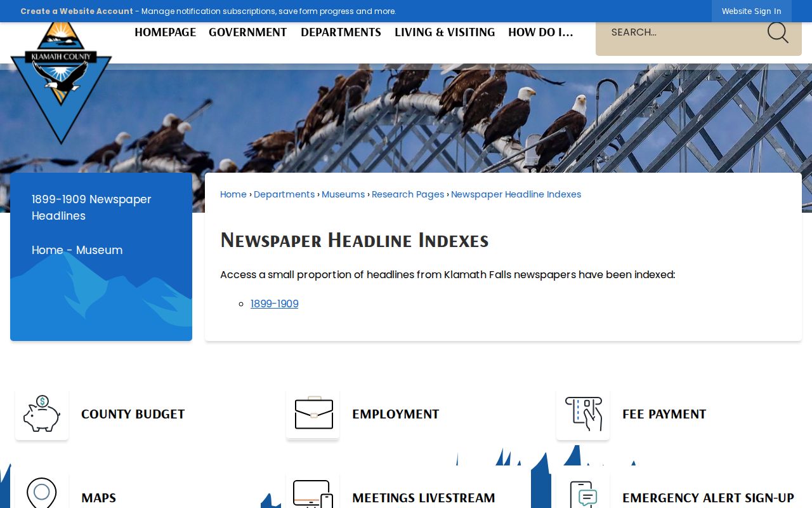
Task: Click the Employment label
Action: pyautogui.click(x=396, y=414)
